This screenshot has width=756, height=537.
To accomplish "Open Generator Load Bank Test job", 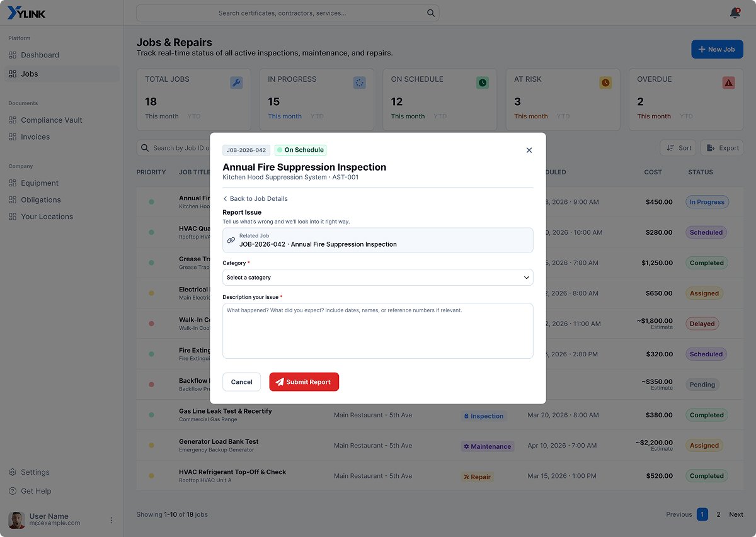I will pos(219,441).
